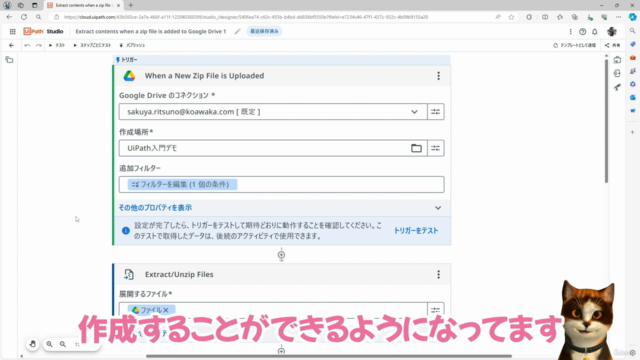Open the user profile avatar
Image resolution: width=640 pixels, height=360 pixels.
(611, 31)
